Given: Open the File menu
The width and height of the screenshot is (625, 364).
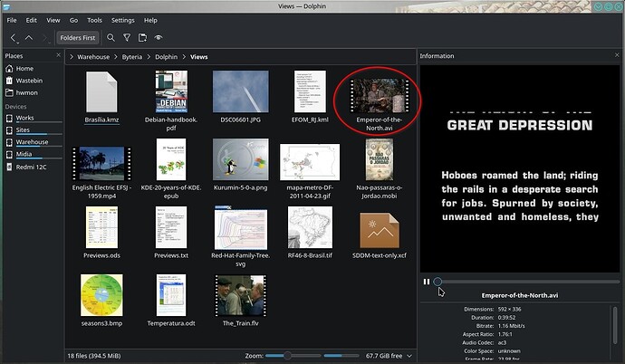Looking at the screenshot, I should pyautogui.click(x=12, y=20).
